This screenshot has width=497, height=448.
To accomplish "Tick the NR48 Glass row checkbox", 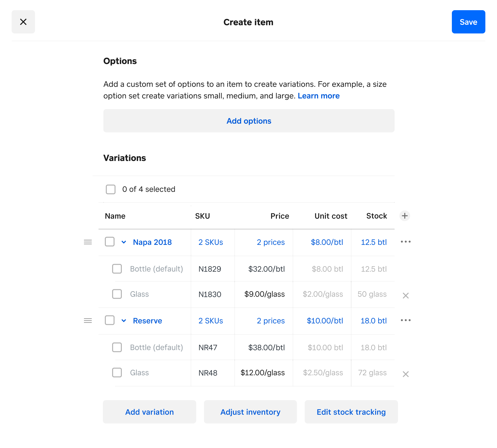I will (x=117, y=372).
